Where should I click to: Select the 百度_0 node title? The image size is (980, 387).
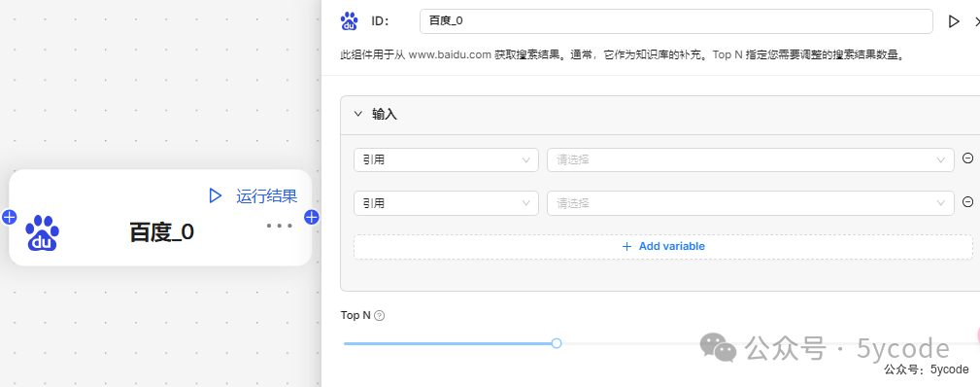click(162, 232)
